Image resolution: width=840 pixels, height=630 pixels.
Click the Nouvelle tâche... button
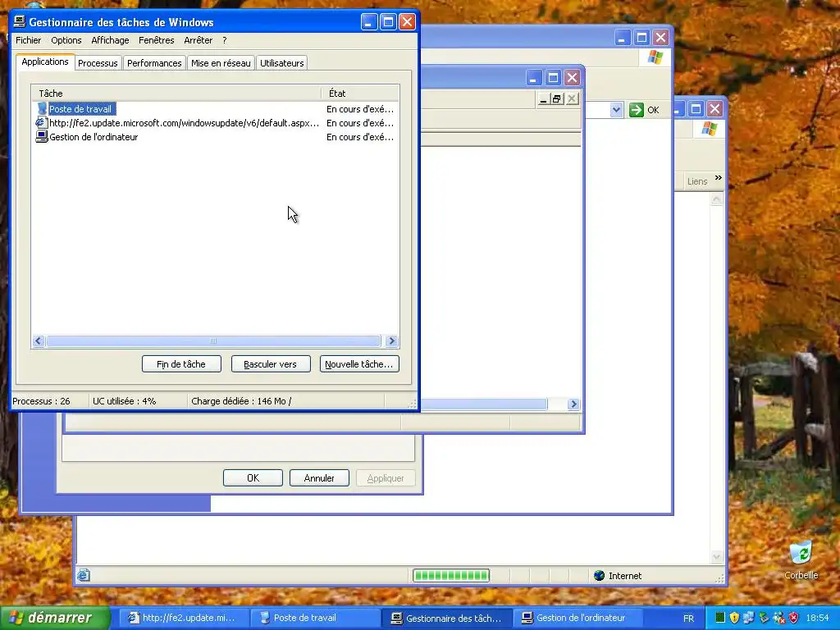(x=359, y=364)
